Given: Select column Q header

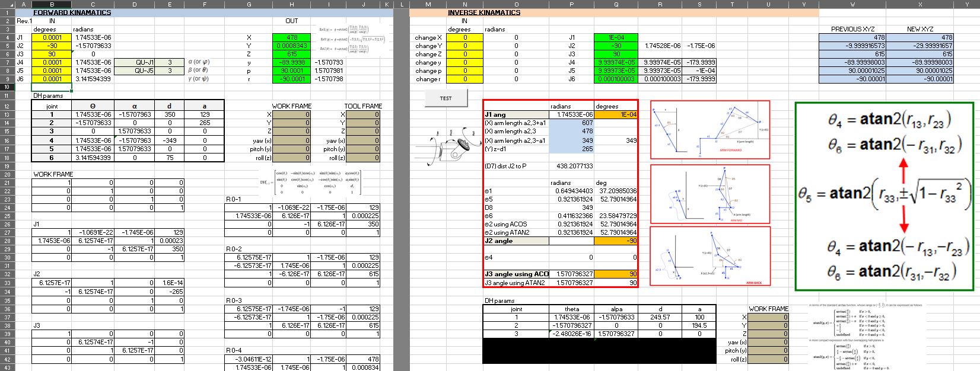Looking at the screenshot, I should tap(616, 4).
